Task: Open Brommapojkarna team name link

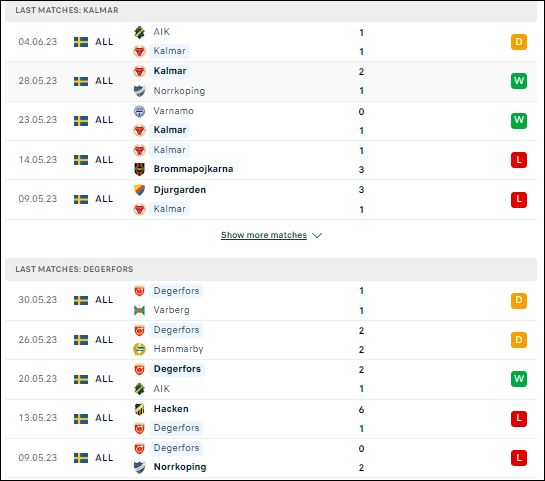Action: 193,169
